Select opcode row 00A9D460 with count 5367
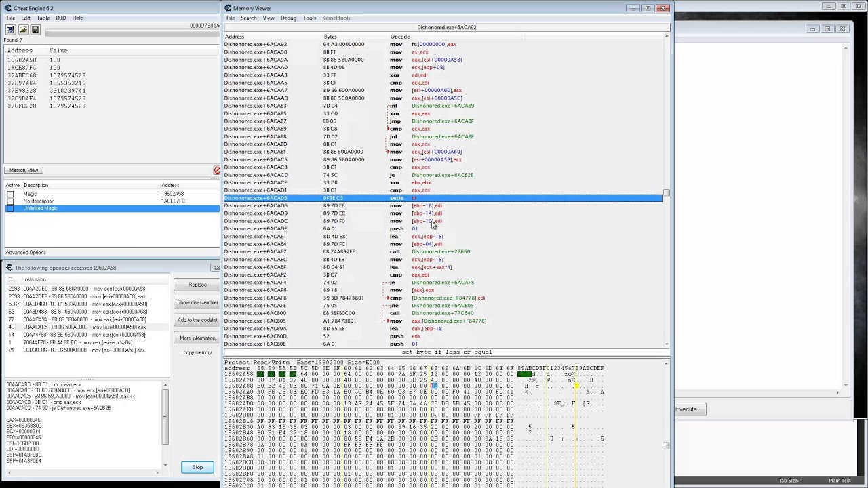 coord(87,304)
